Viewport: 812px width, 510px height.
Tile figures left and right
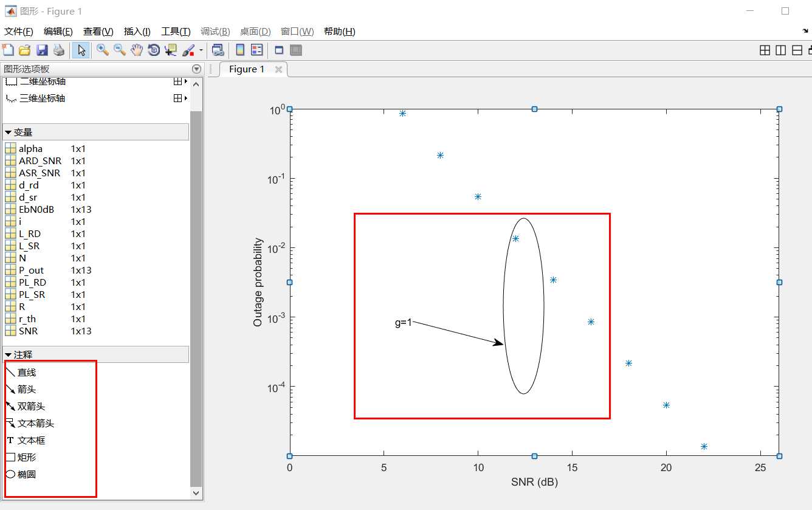pyautogui.click(x=781, y=50)
